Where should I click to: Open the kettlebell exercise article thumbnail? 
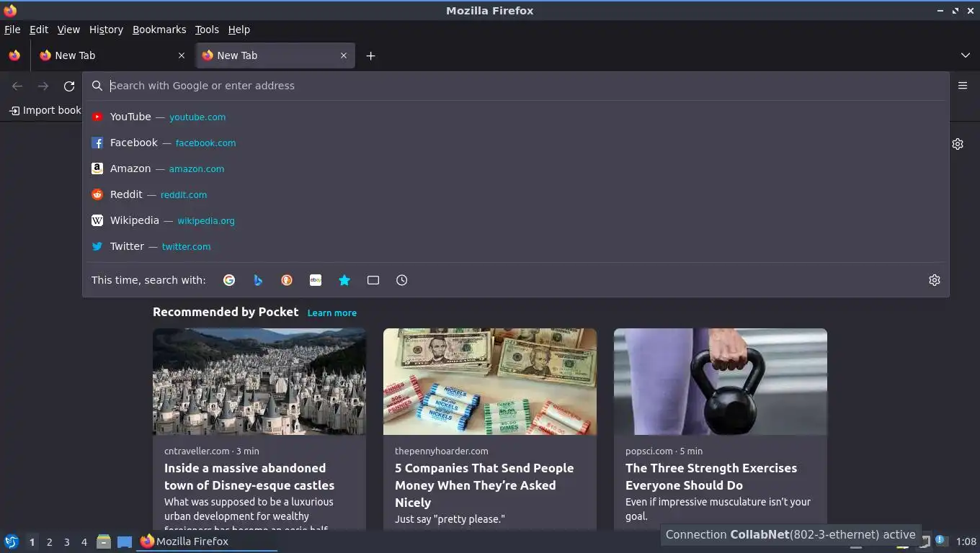click(x=721, y=382)
